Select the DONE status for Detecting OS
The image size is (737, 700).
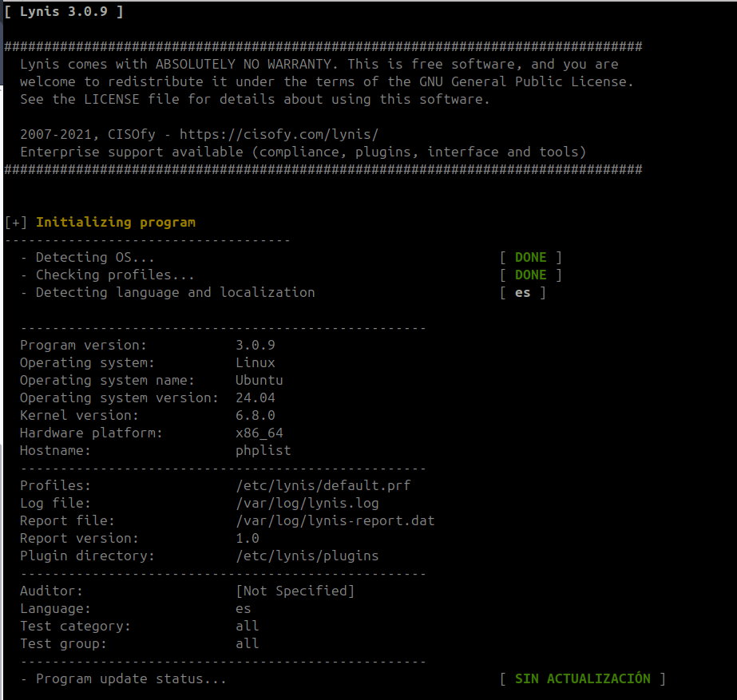pos(530,258)
